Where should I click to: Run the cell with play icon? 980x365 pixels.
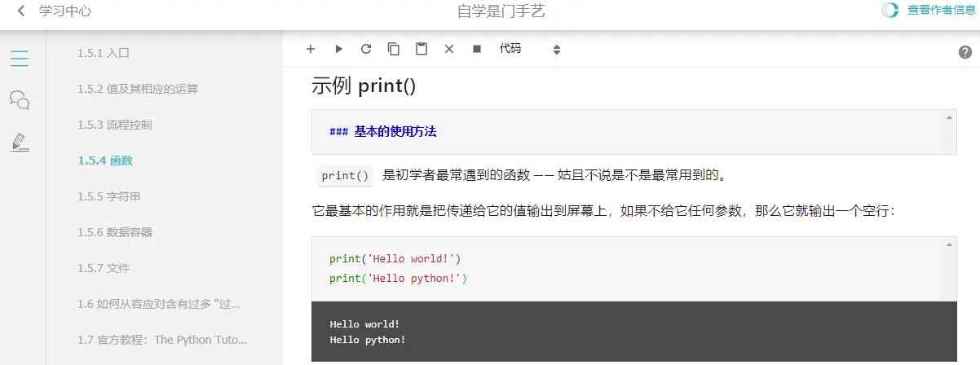(x=338, y=49)
